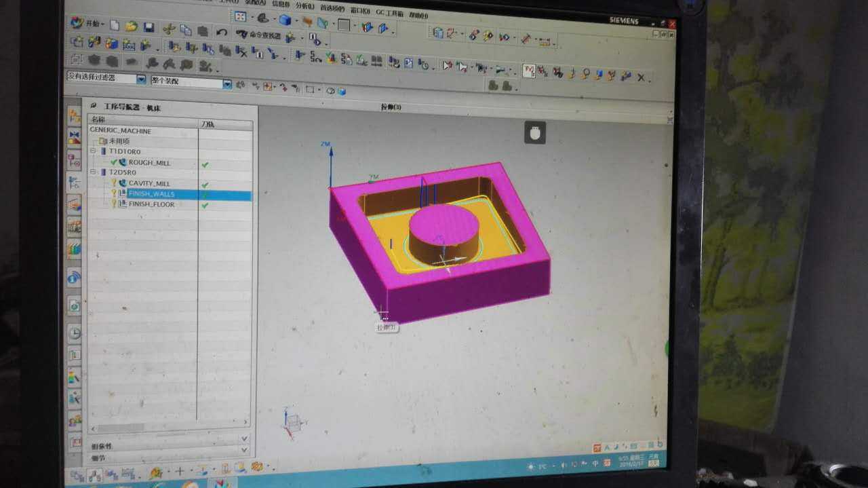868x488 pixels.
Task: Click the Create Operation icon
Action: click(145, 45)
